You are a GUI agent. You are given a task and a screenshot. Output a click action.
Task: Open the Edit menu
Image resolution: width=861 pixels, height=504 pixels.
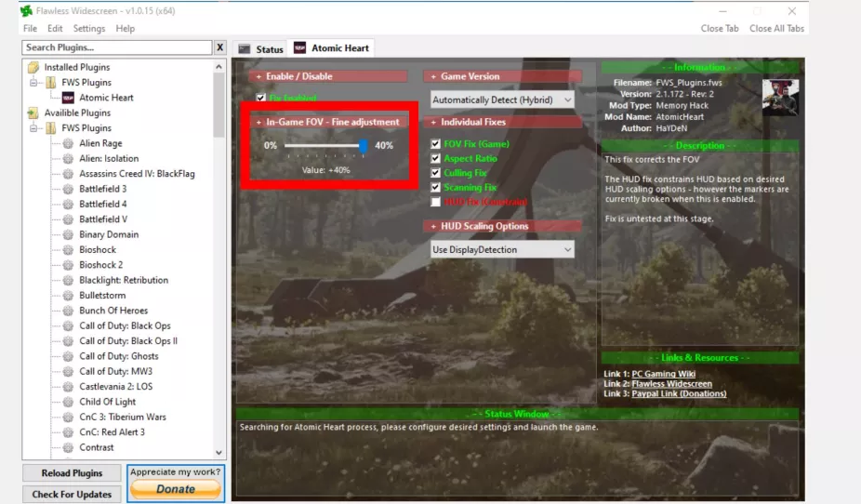(55, 29)
